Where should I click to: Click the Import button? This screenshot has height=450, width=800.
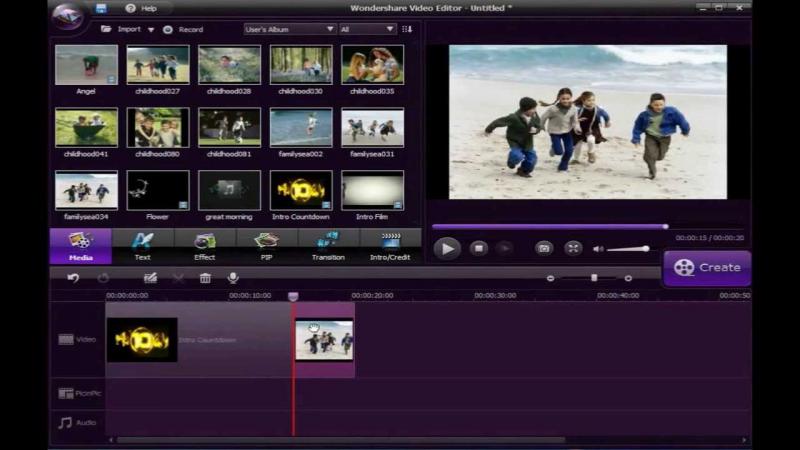[x=121, y=29]
